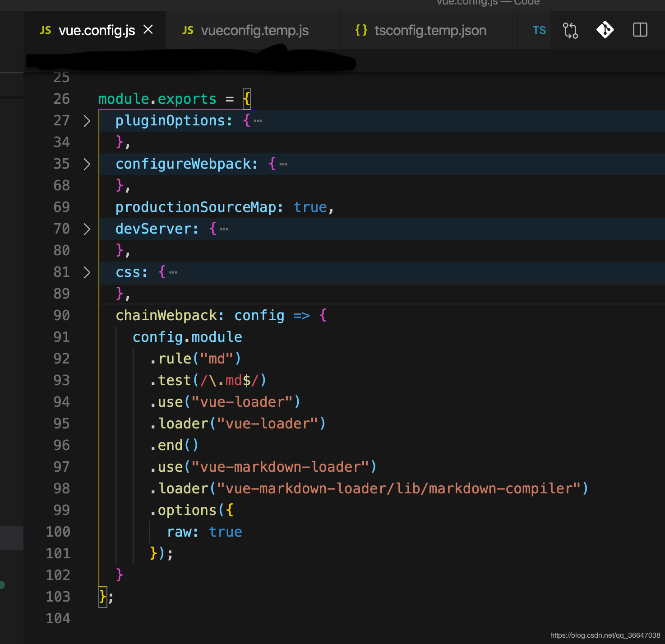Click the devServer property name
This screenshot has width=665, height=644.
click(x=153, y=229)
